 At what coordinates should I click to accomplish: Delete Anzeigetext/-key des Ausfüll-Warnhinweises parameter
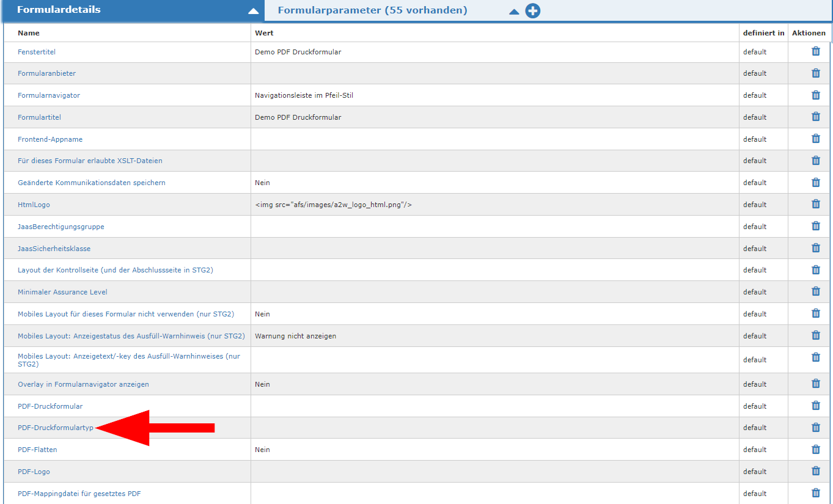(815, 357)
